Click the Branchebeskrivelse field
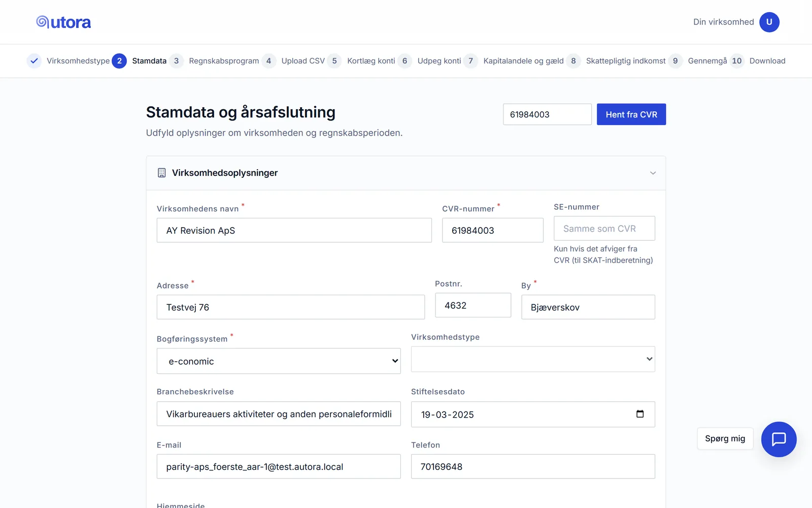 coord(279,414)
